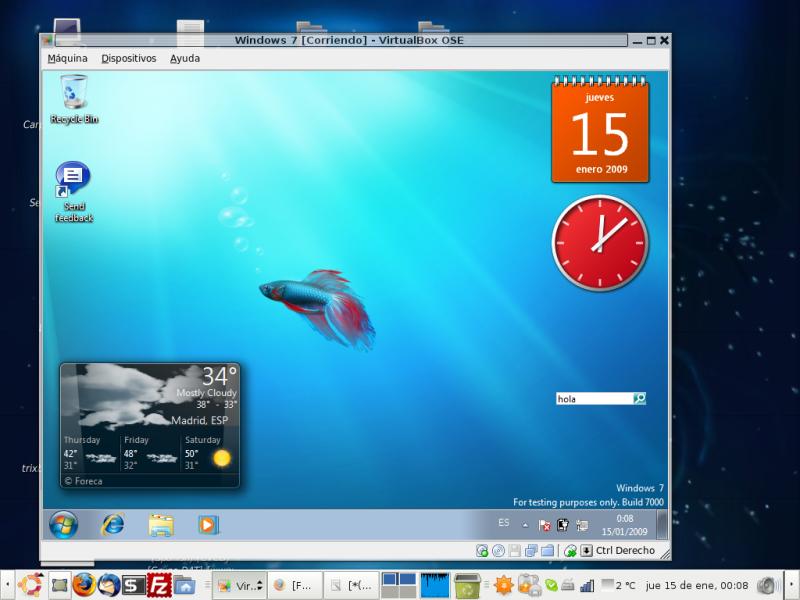Viewport: 800px width, 600px height.
Task: Open the volume control speaker applet
Action: point(766,586)
